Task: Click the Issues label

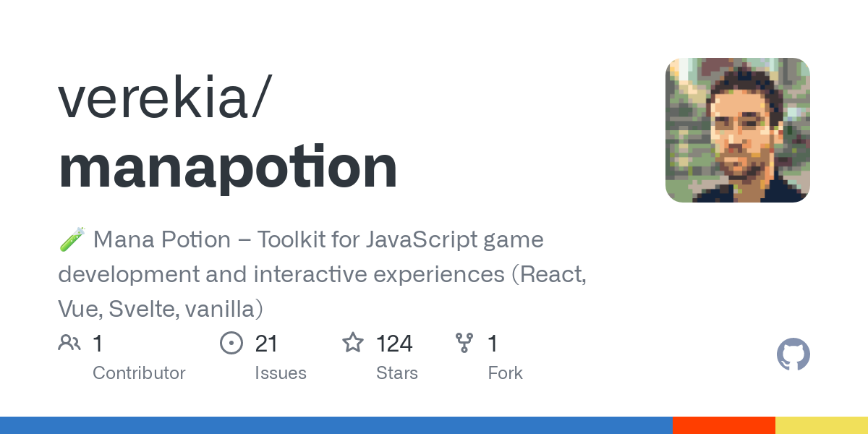Action: point(281,373)
